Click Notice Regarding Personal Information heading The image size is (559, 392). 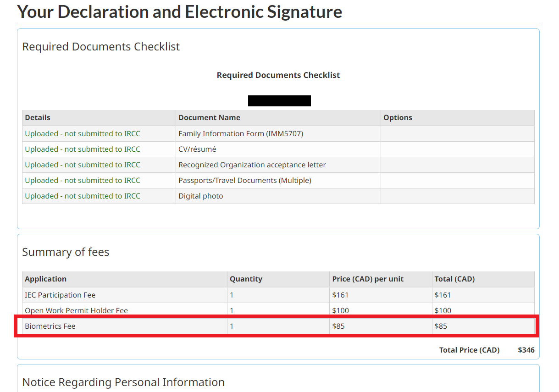click(123, 382)
